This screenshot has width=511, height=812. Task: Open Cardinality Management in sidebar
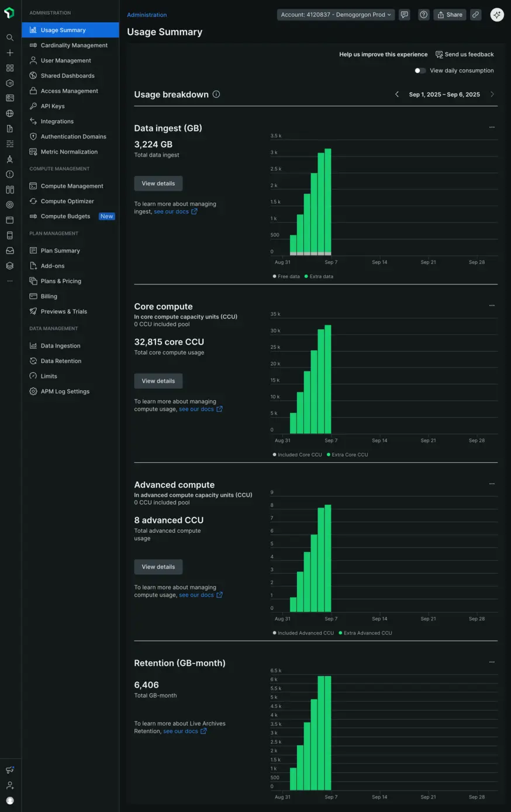74,46
